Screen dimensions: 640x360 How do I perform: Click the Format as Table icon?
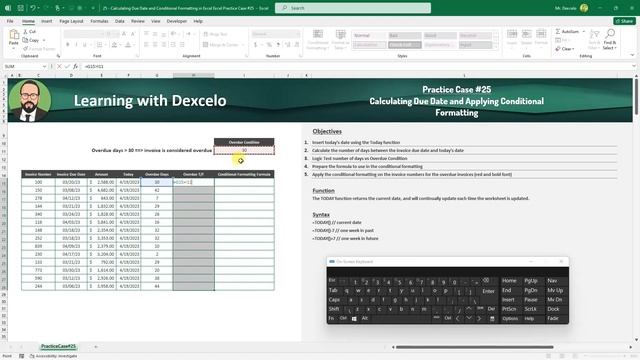[x=340, y=34]
